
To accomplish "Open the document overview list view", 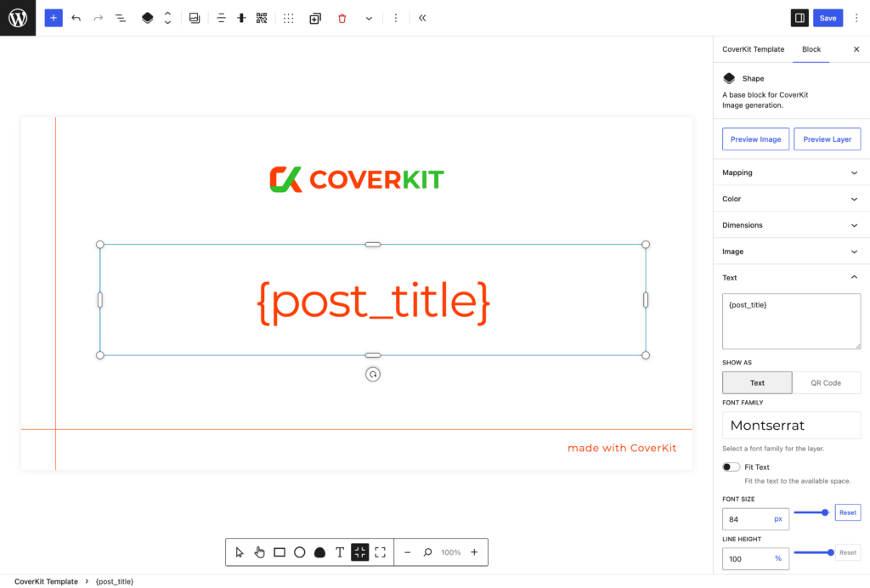I will coord(121,19).
